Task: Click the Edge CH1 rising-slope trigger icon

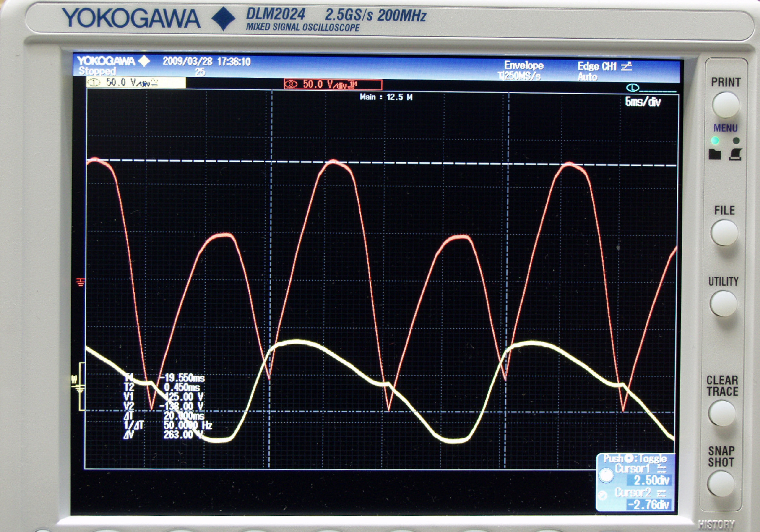Action: [x=626, y=66]
